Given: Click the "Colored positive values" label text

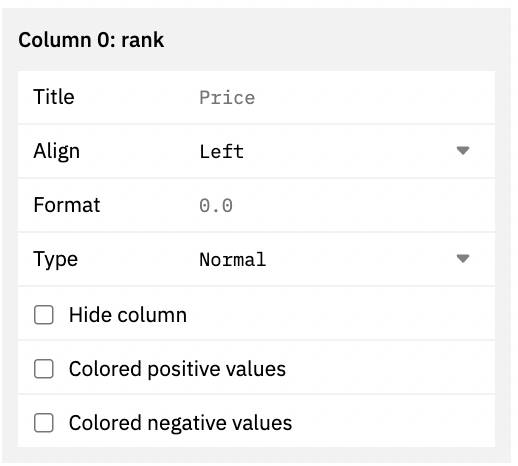Looking at the screenshot, I should click(x=177, y=369).
